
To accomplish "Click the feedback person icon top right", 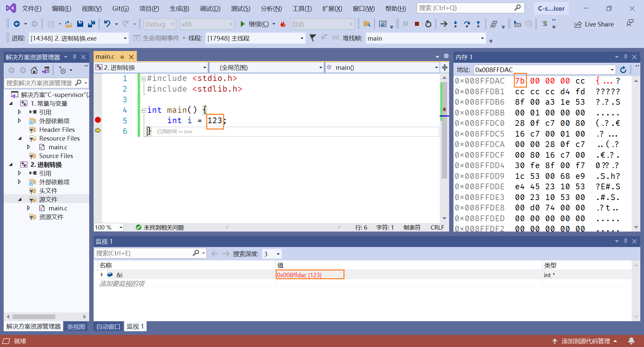I will tap(630, 23).
